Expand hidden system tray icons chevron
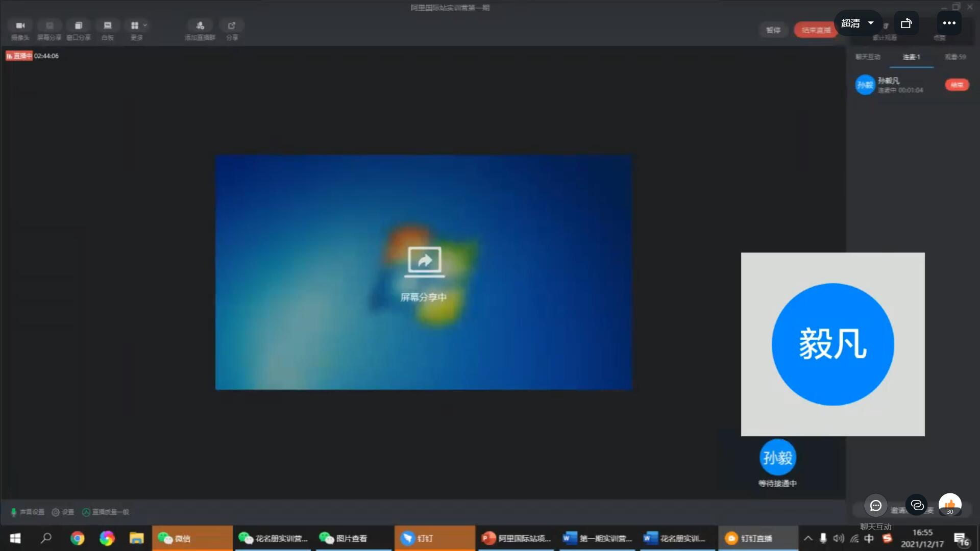This screenshot has height=551, width=980. (808, 538)
